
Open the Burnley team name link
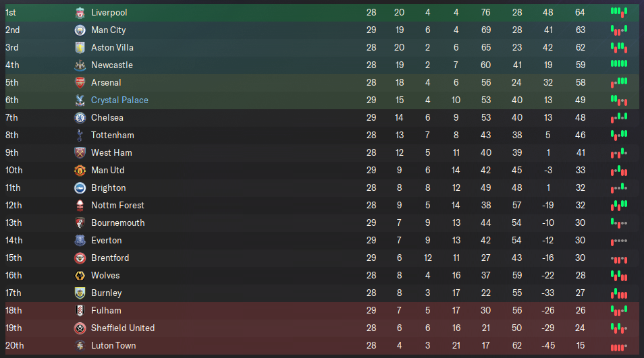click(x=107, y=293)
